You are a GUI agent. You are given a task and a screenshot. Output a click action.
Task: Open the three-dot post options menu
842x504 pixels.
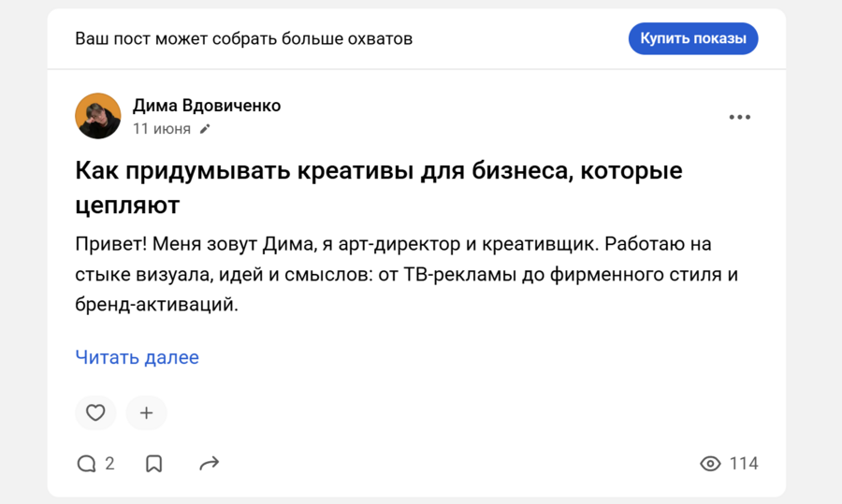point(740,117)
